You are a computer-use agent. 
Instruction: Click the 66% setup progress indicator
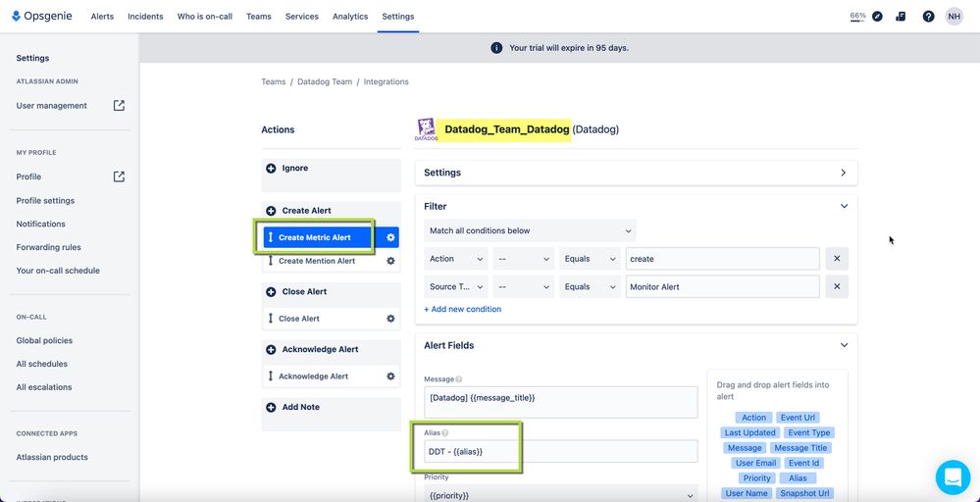click(x=857, y=17)
